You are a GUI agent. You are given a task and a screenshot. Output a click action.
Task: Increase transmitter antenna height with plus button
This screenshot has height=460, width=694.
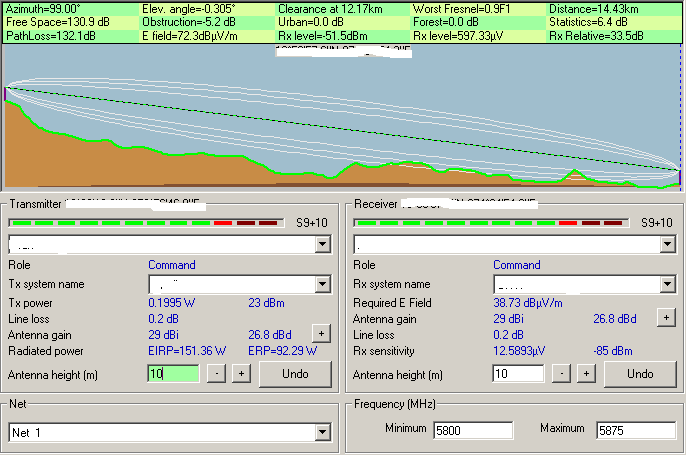click(x=240, y=374)
